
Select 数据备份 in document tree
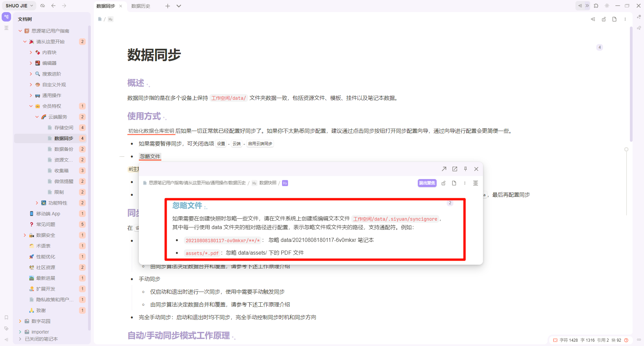(64, 149)
